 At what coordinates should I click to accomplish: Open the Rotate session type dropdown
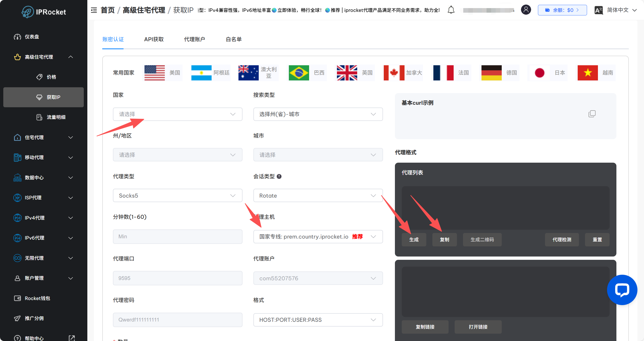tap(318, 196)
